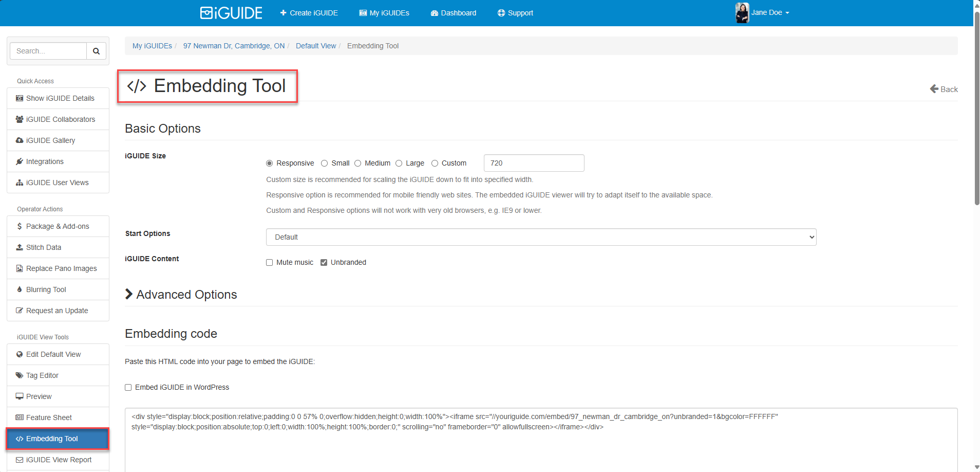Image resolution: width=980 pixels, height=472 pixels.
Task: Select the Small size option
Action: pos(324,163)
